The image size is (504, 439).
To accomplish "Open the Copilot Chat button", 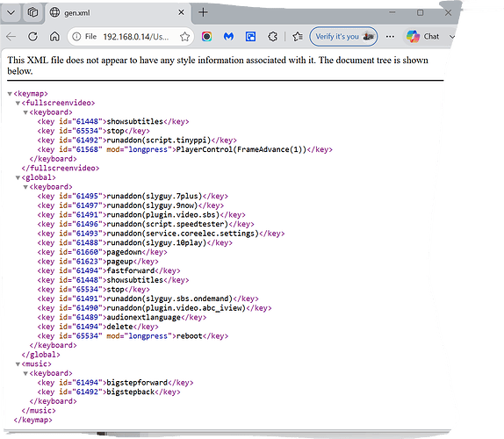I will (423, 37).
